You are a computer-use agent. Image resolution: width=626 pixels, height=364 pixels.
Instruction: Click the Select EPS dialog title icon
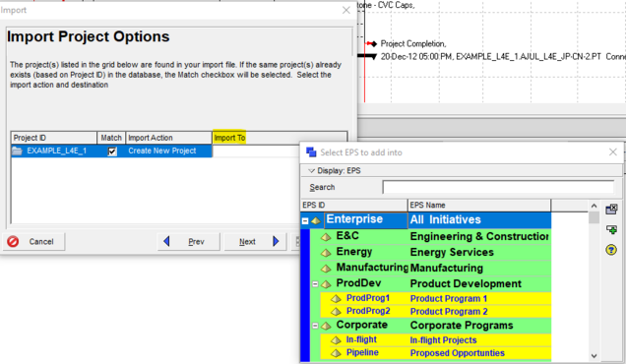pos(311,152)
